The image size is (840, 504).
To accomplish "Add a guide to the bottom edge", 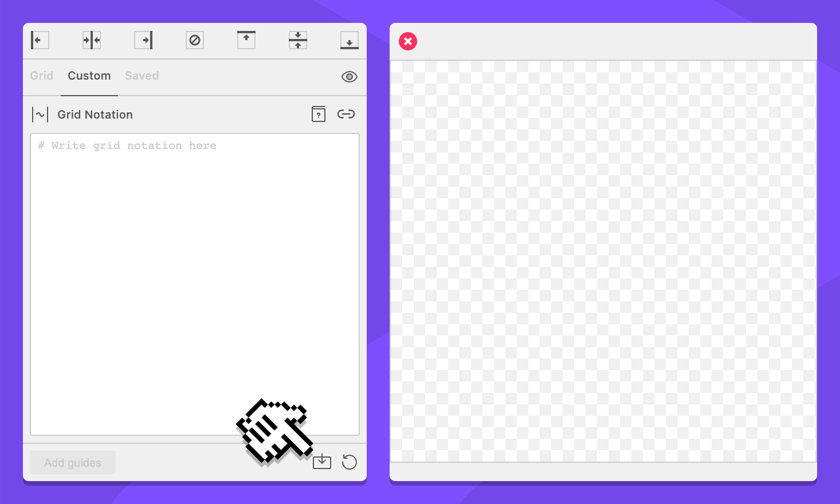I will [x=349, y=40].
